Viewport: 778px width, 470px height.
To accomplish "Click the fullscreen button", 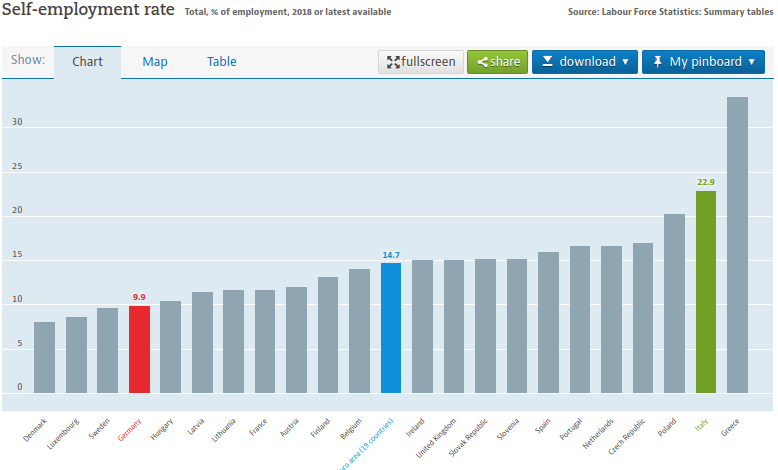I will coord(421,62).
